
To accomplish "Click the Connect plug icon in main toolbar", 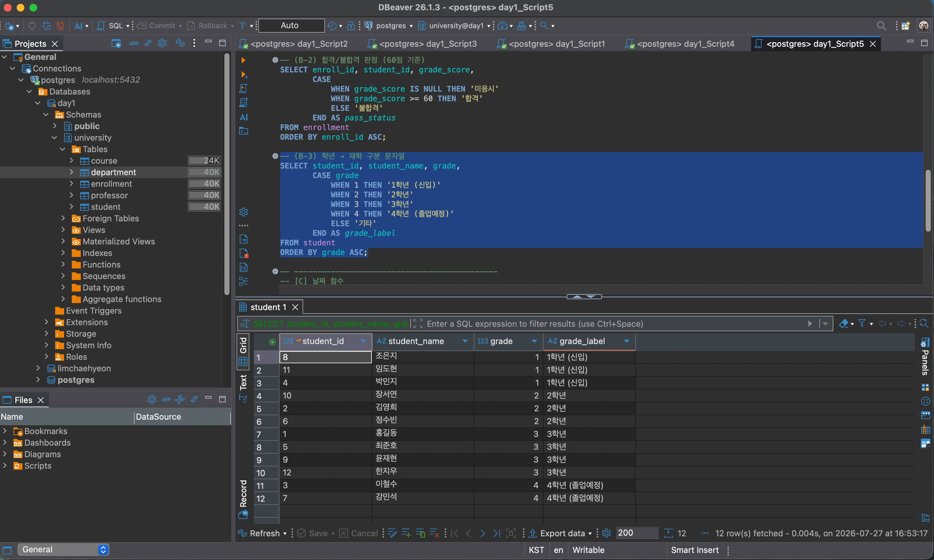I will 32,26.
